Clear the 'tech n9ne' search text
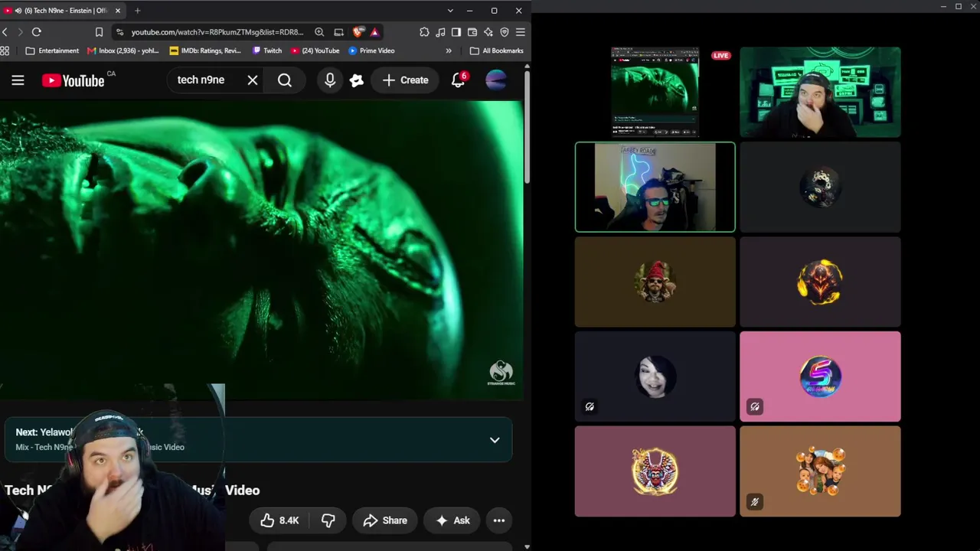This screenshot has height=551, width=980. pos(253,80)
